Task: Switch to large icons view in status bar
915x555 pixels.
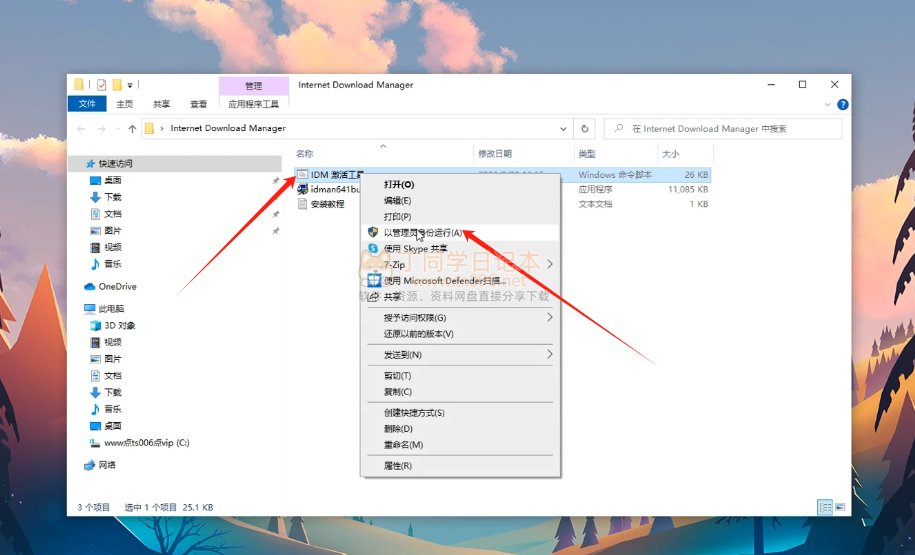Action: pos(840,507)
